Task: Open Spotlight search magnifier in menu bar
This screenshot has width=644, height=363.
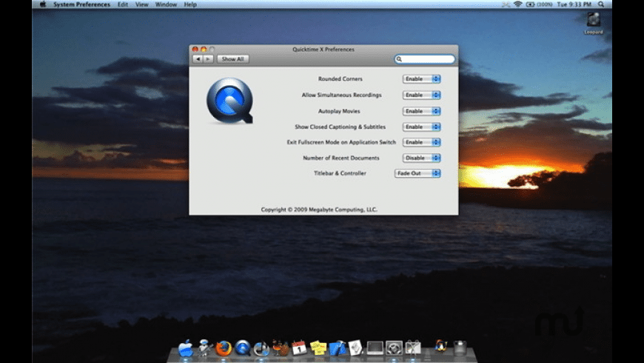Action: coord(601,4)
